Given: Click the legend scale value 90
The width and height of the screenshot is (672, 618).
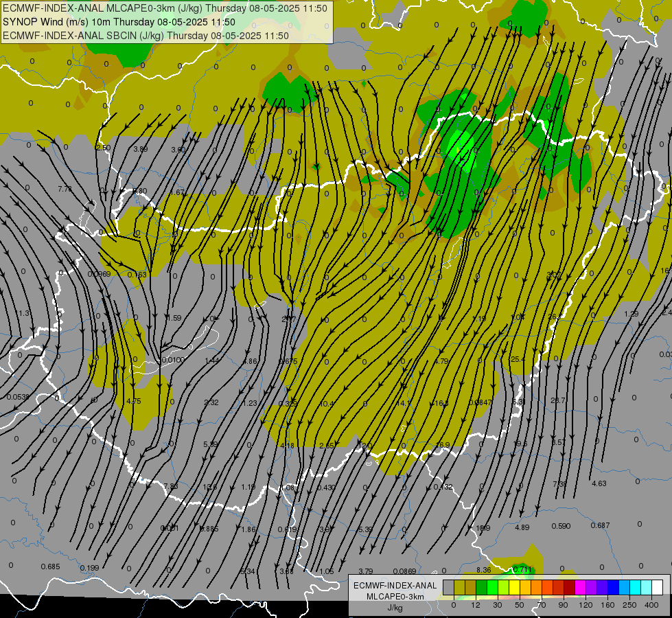Looking at the screenshot, I should pos(563,605).
